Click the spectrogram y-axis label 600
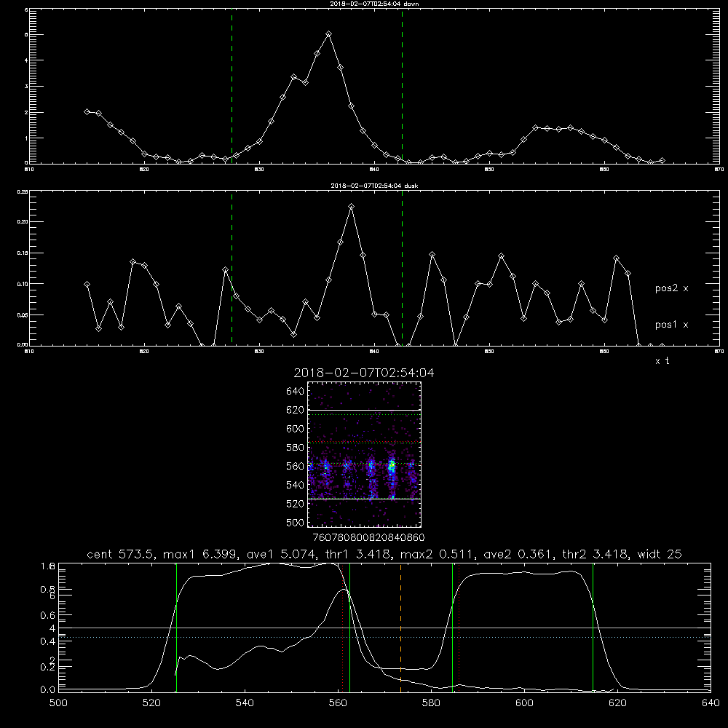728x728 pixels. point(296,429)
